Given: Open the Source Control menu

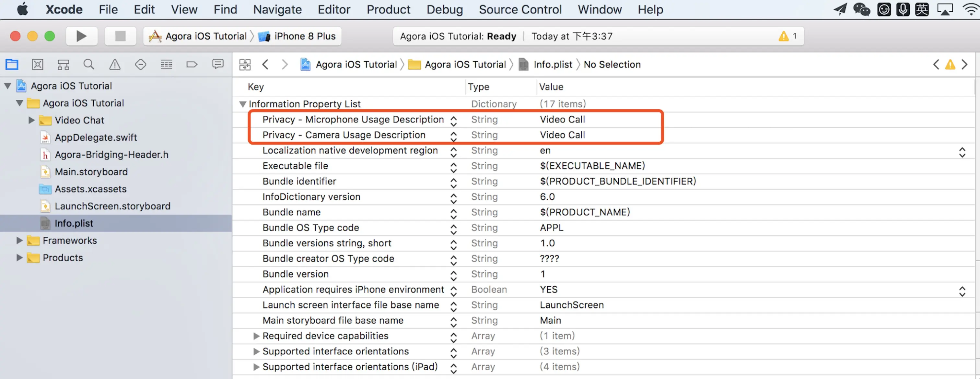Looking at the screenshot, I should (520, 9).
